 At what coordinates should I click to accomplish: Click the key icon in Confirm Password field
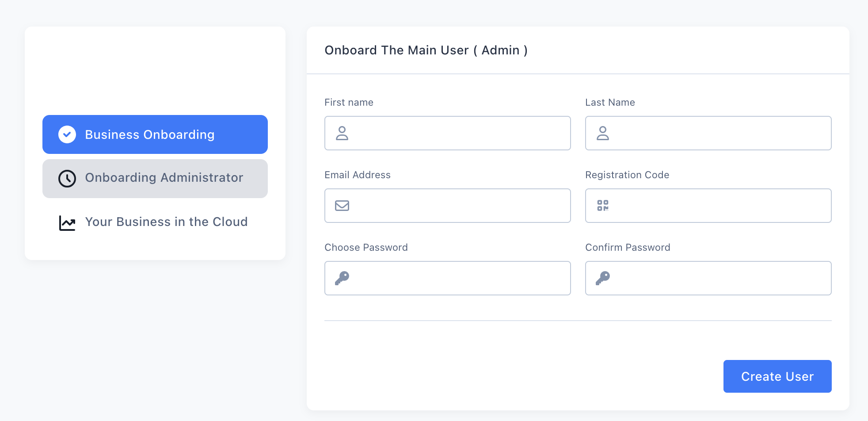tap(603, 278)
